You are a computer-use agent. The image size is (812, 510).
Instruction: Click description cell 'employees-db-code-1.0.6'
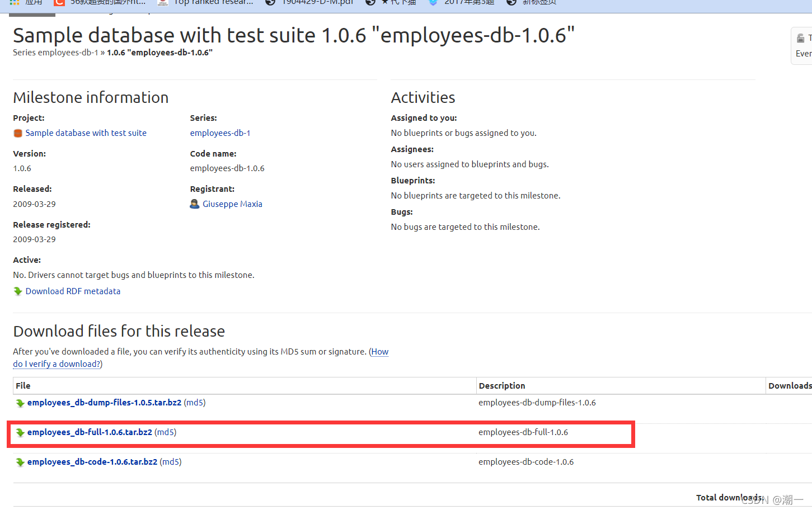(x=526, y=462)
